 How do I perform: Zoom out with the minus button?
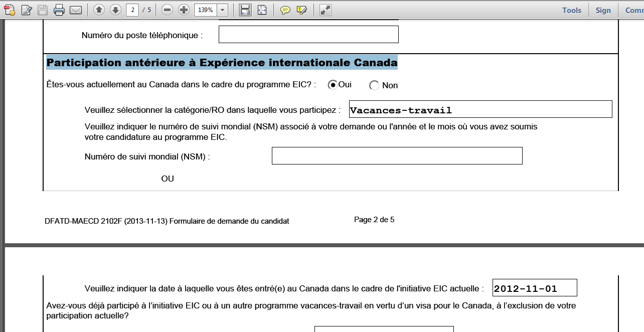coord(168,10)
